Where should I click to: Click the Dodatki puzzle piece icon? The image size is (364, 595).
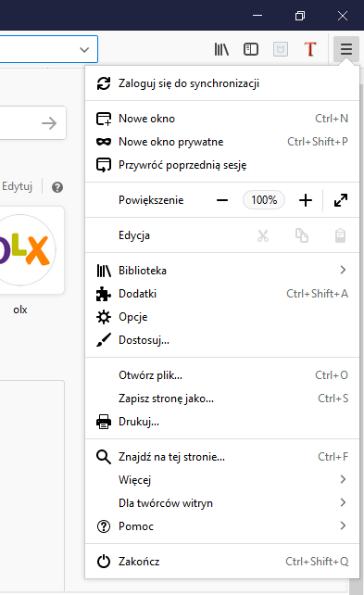click(x=104, y=294)
